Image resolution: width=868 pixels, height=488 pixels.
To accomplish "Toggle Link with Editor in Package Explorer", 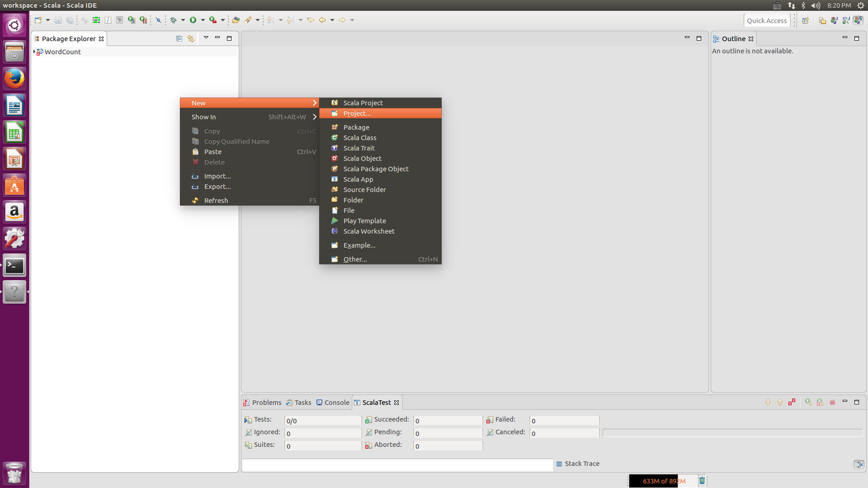I will coord(190,38).
